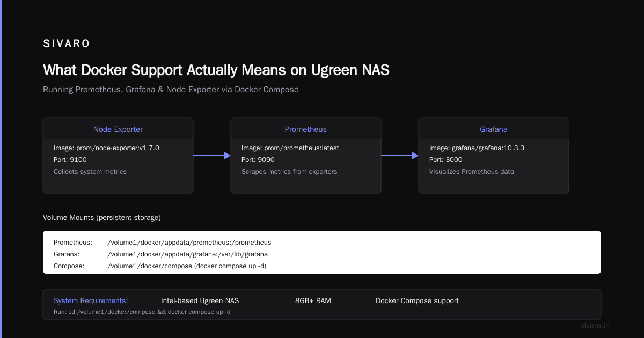
Task: Select the title 'What Docker Support Actually Means on Ugreen NAS'
Action: coord(216,70)
